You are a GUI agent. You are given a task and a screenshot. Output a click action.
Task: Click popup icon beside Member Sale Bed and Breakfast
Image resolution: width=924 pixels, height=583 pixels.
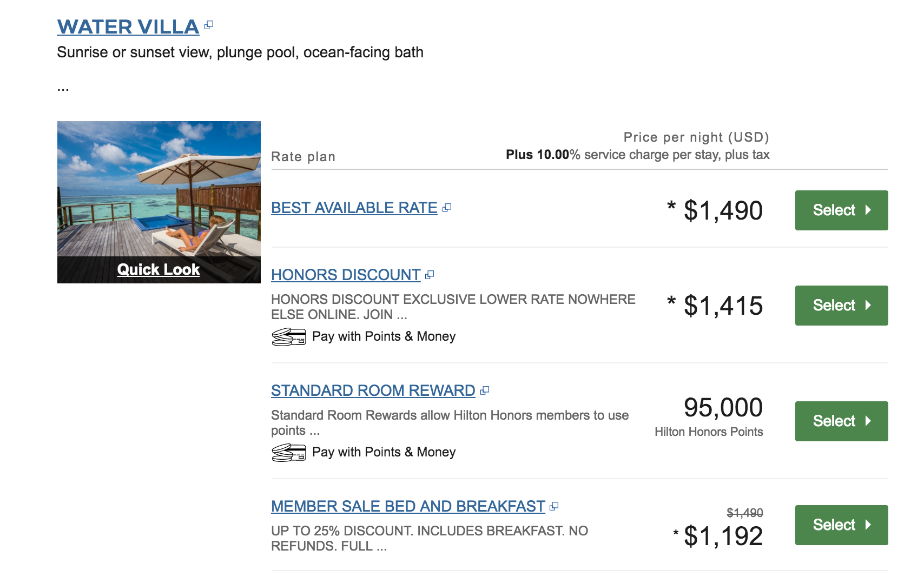(x=554, y=507)
